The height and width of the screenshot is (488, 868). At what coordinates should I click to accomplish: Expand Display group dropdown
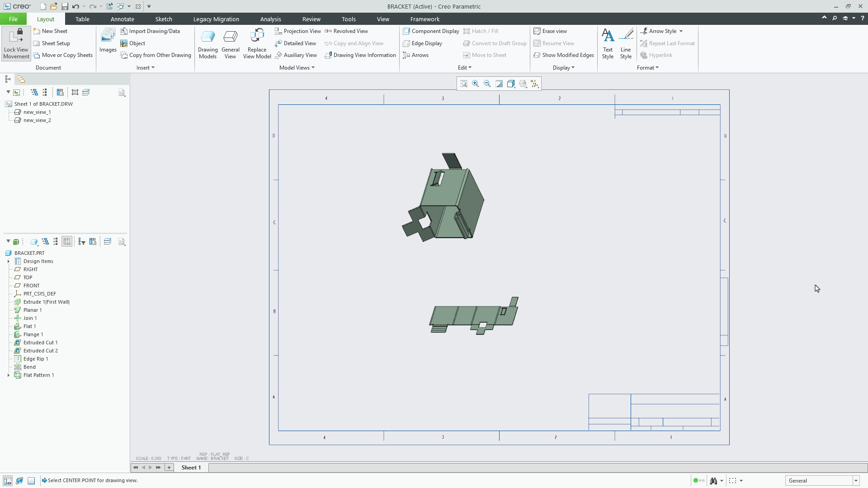point(564,68)
